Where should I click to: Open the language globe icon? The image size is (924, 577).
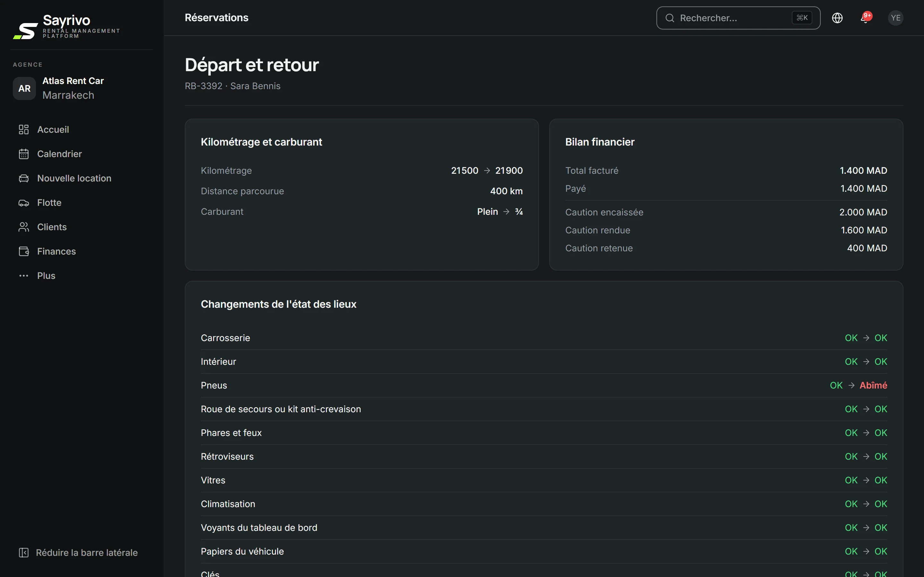coord(837,18)
